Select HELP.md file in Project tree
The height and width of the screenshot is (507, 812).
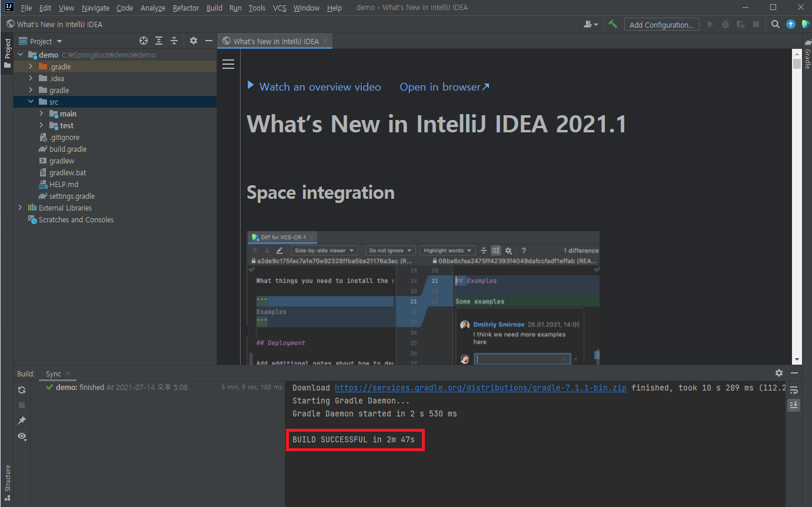click(64, 184)
